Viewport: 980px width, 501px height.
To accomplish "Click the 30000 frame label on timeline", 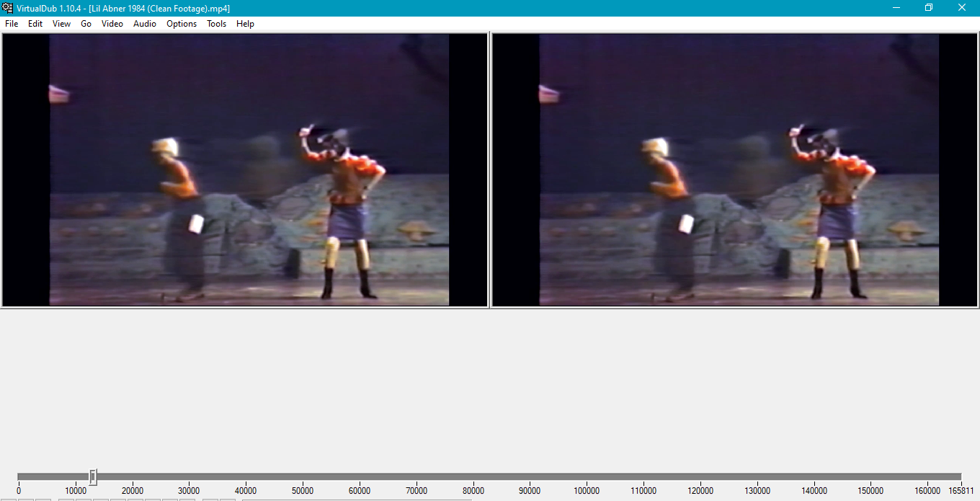I will [x=189, y=491].
